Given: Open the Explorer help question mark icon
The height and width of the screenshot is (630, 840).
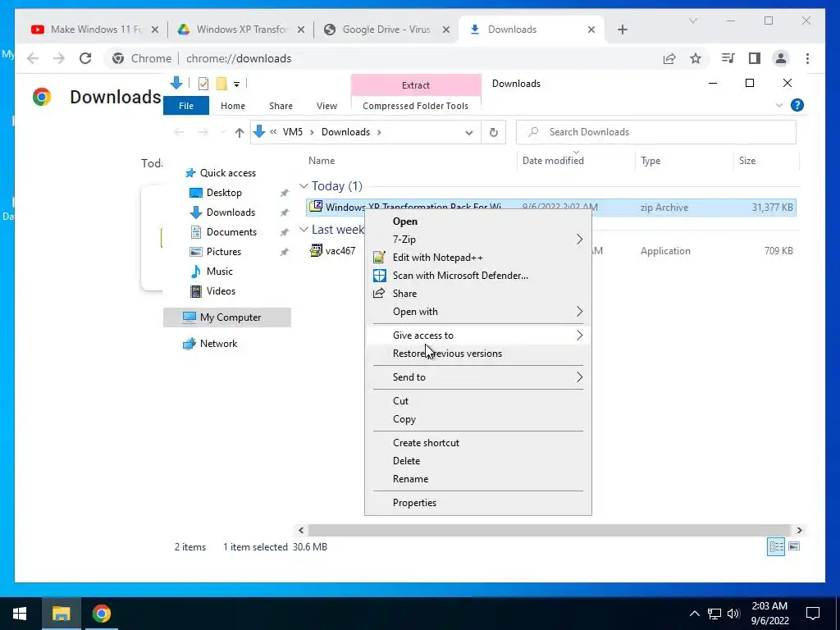Looking at the screenshot, I should coord(797,105).
